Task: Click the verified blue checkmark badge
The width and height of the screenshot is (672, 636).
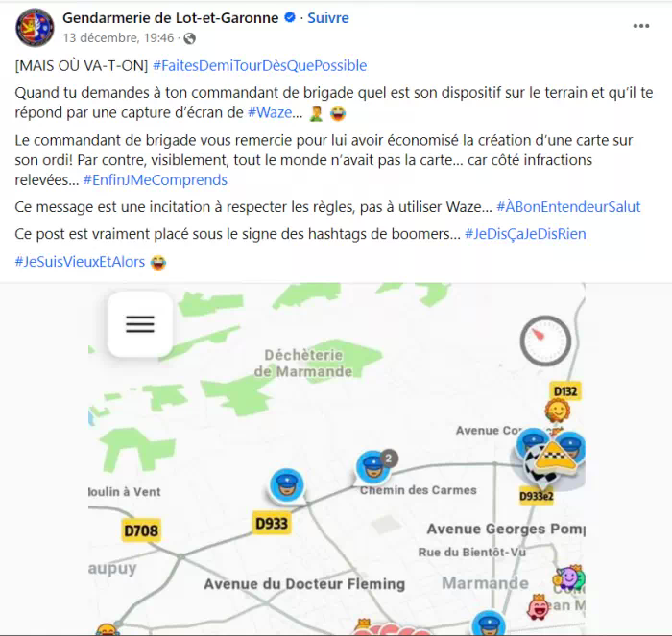Action: (290, 17)
